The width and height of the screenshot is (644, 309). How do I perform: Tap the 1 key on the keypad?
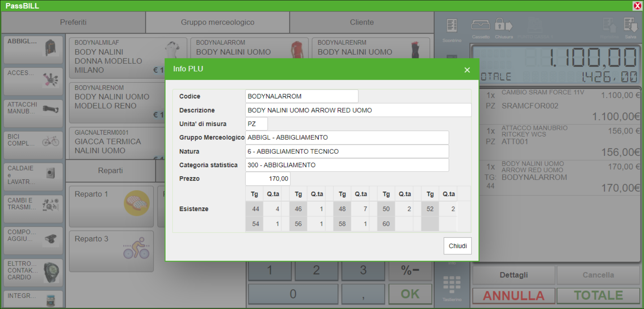[x=270, y=270]
